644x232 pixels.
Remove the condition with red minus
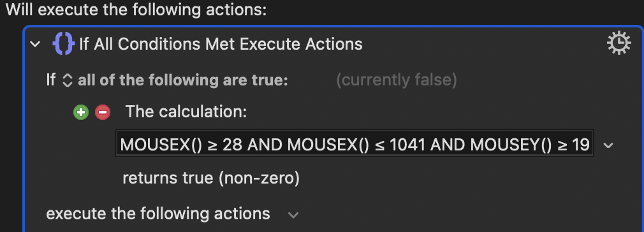103,112
